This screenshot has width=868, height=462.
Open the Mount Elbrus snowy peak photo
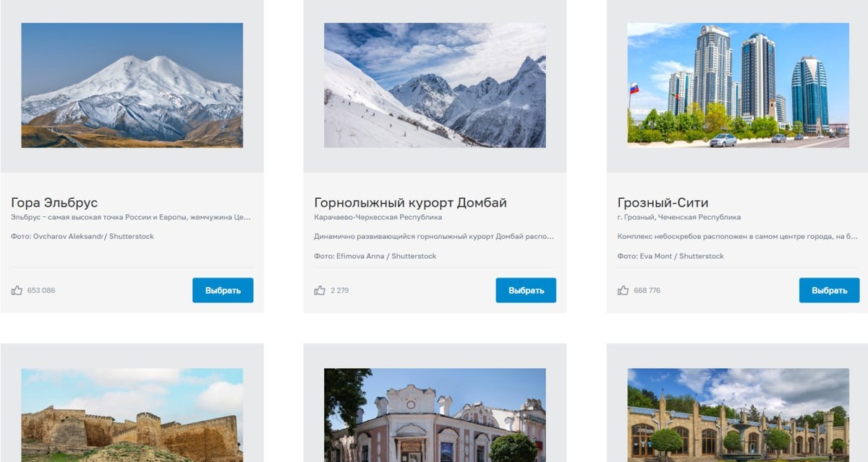(x=132, y=85)
